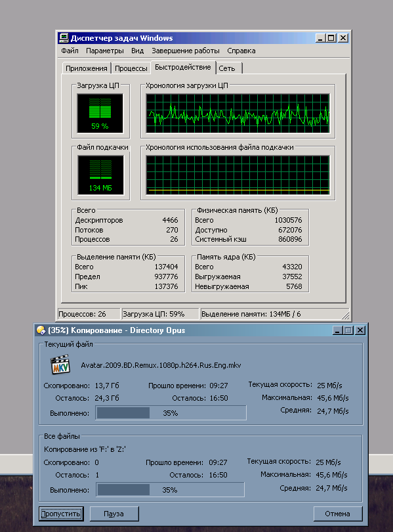Click the Предел value 937776

167,277
